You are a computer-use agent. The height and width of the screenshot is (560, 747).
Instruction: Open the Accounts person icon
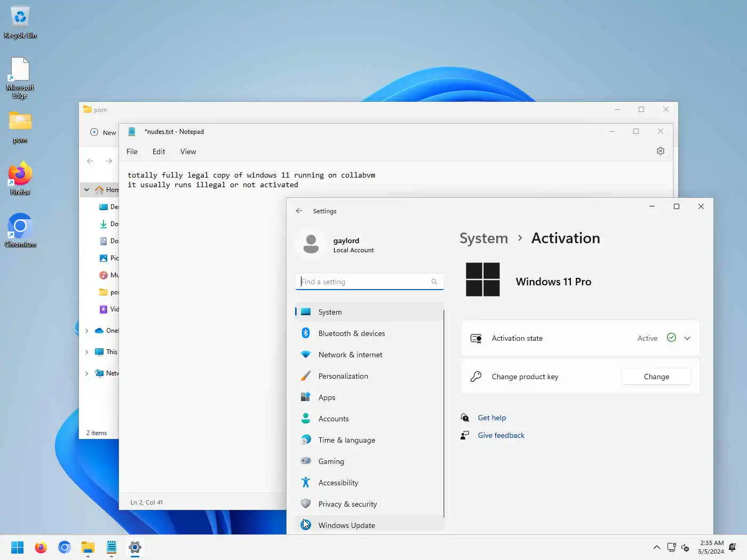tap(306, 419)
